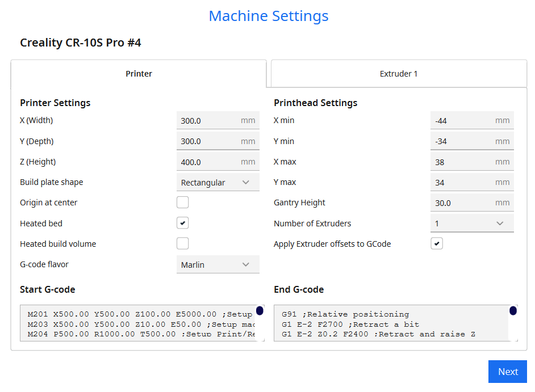Click the Build plate shape label
The image size is (535, 392).
pos(52,182)
